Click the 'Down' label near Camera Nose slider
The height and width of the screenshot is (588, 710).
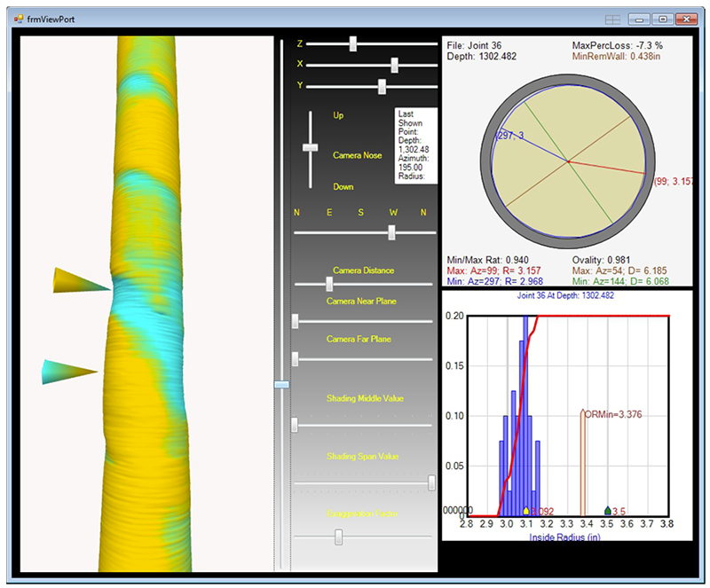point(343,187)
